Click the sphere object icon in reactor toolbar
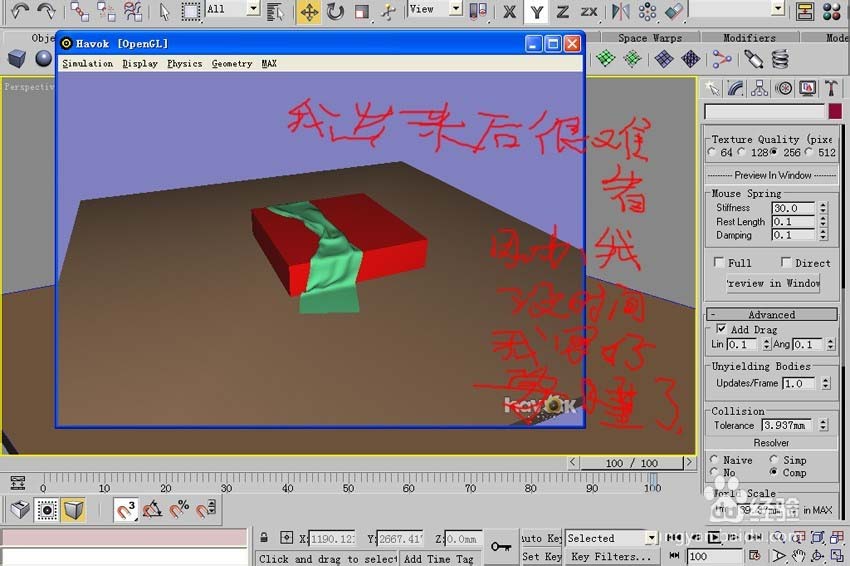Image resolution: width=850 pixels, height=566 pixels. coord(43,59)
